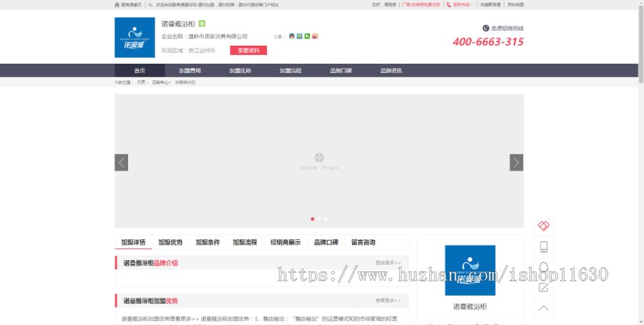Open the brand logo card in right panel
The height and width of the screenshot is (325, 644).
(470, 271)
